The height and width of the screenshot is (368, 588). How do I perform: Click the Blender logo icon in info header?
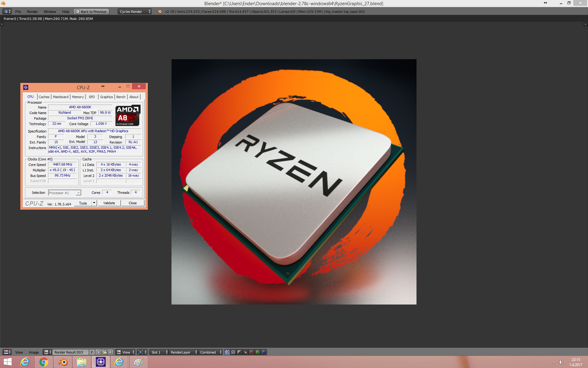[160, 12]
